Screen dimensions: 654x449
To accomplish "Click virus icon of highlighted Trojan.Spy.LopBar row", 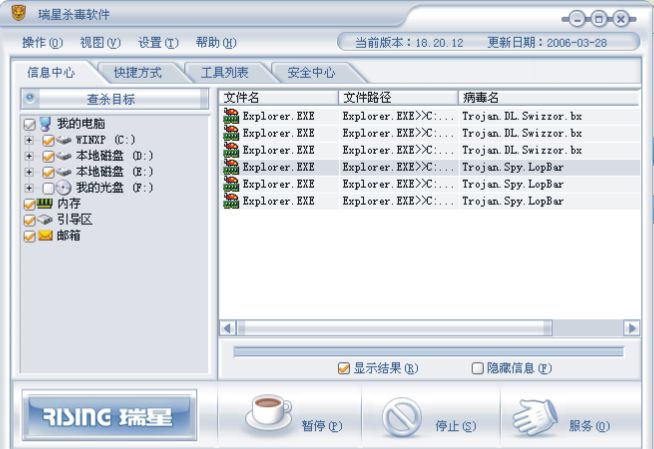I will click(x=231, y=167).
